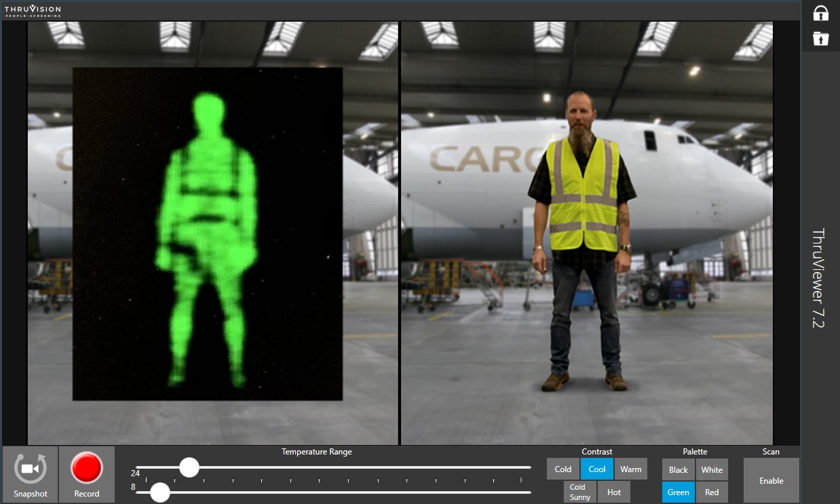This screenshot has height=504, width=840.
Task: Choose the Black palette option
Action: (x=678, y=469)
